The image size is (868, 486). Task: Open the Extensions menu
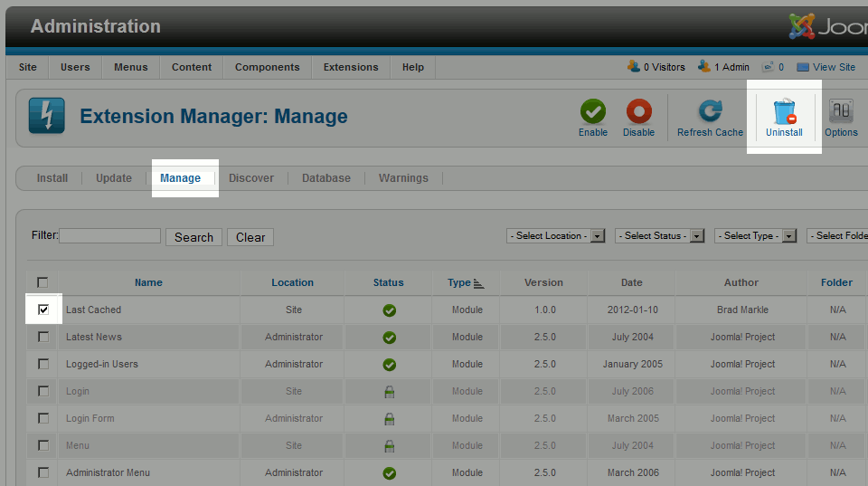(351, 67)
